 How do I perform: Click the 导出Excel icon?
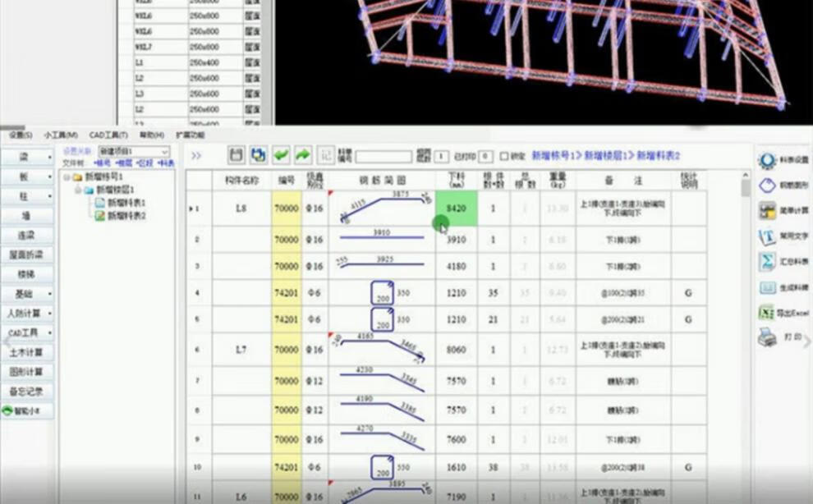[x=767, y=313]
